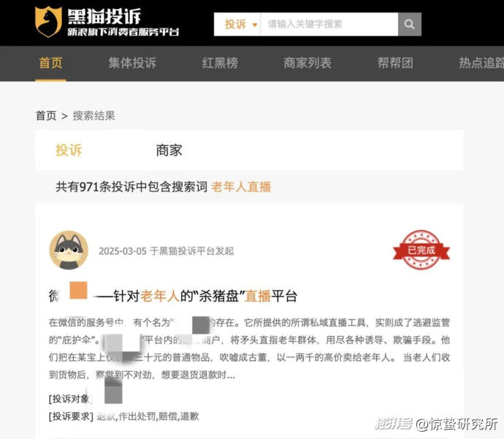Open the complaint description text preview

click(x=249, y=348)
